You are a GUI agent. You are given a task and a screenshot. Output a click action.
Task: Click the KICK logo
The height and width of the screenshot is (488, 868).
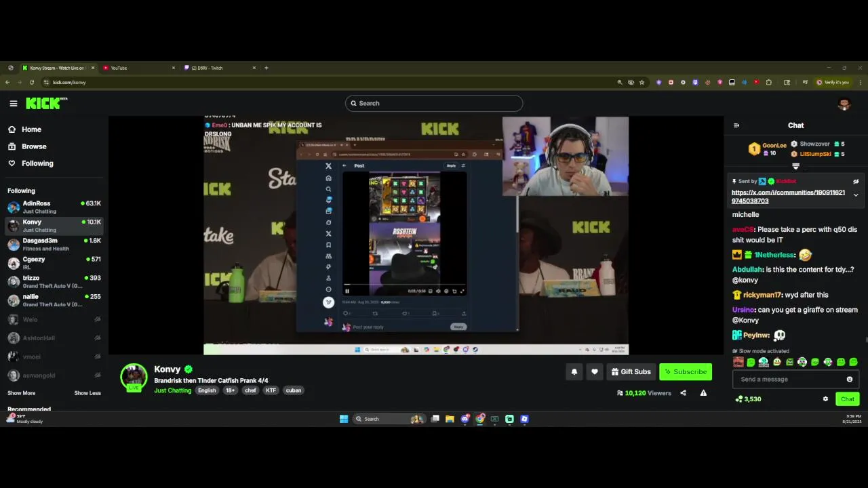[47, 103]
